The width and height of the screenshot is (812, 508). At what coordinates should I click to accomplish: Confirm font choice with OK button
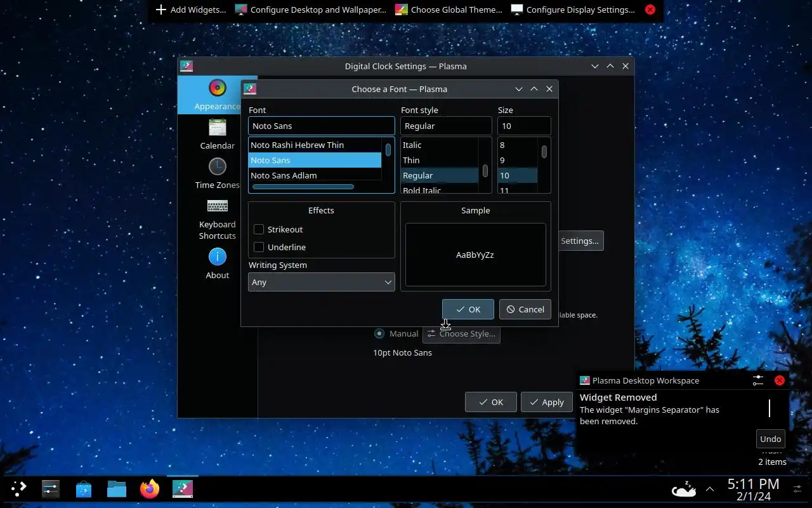(468, 309)
